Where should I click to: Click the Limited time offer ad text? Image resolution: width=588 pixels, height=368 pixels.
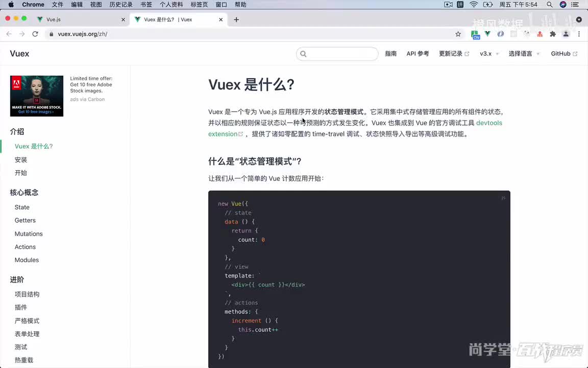click(91, 84)
